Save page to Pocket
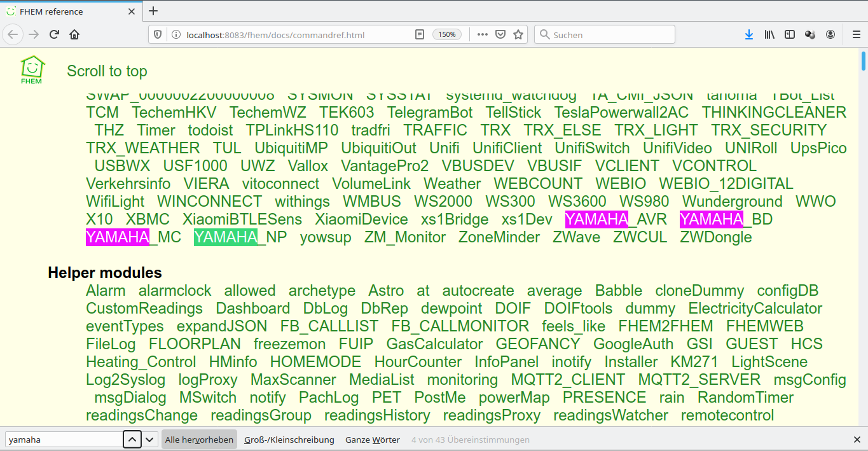The height and width of the screenshot is (451, 868). pos(500,35)
